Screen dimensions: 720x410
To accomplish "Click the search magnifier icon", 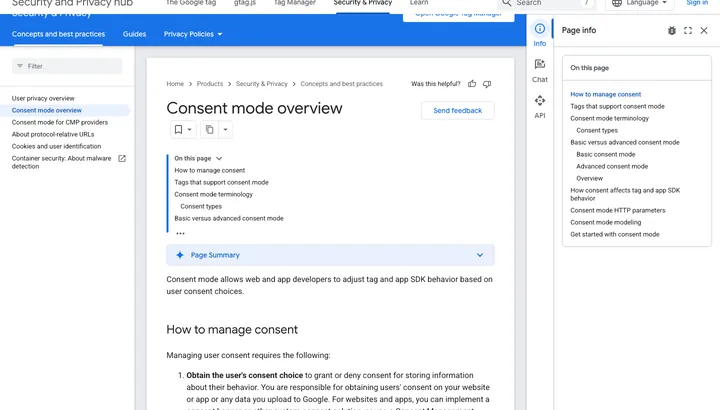I will [506, 3].
